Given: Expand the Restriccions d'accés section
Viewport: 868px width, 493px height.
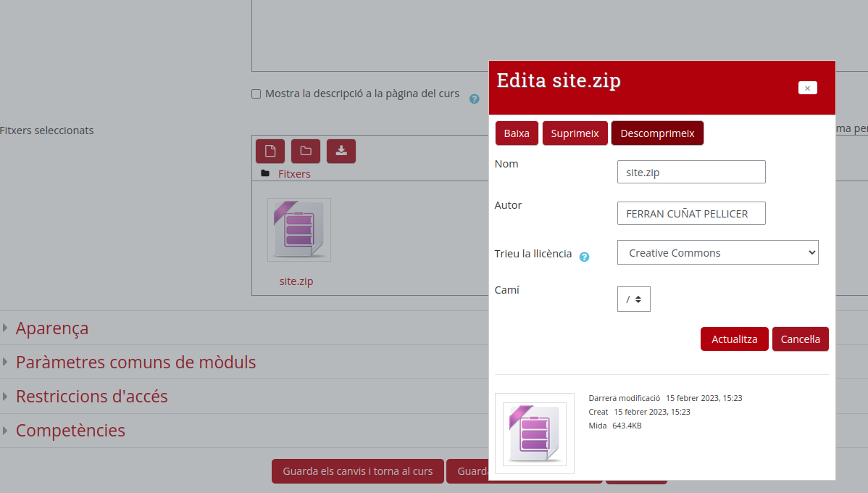Looking at the screenshot, I should coord(91,397).
